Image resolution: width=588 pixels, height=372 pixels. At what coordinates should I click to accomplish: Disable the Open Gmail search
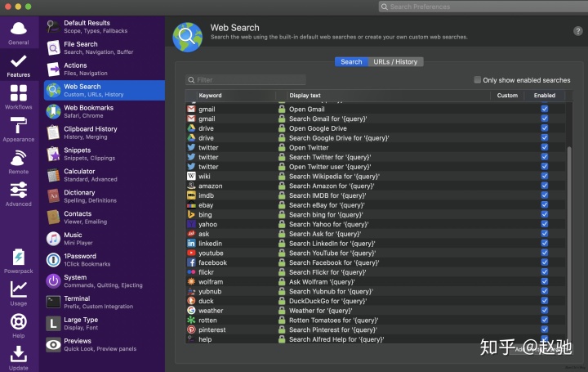tap(545, 109)
